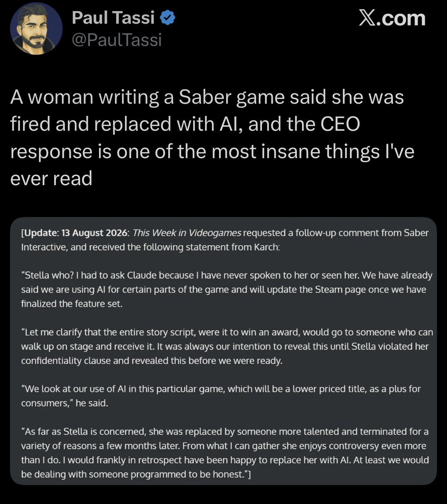
Task: Click the X logo in X.com watermark
Action: pos(367,18)
